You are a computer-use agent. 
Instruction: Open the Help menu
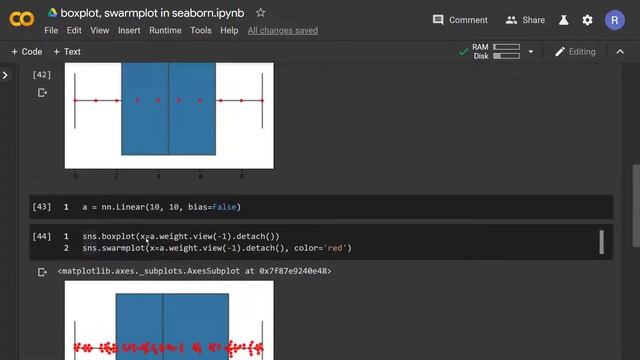point(229,31)
